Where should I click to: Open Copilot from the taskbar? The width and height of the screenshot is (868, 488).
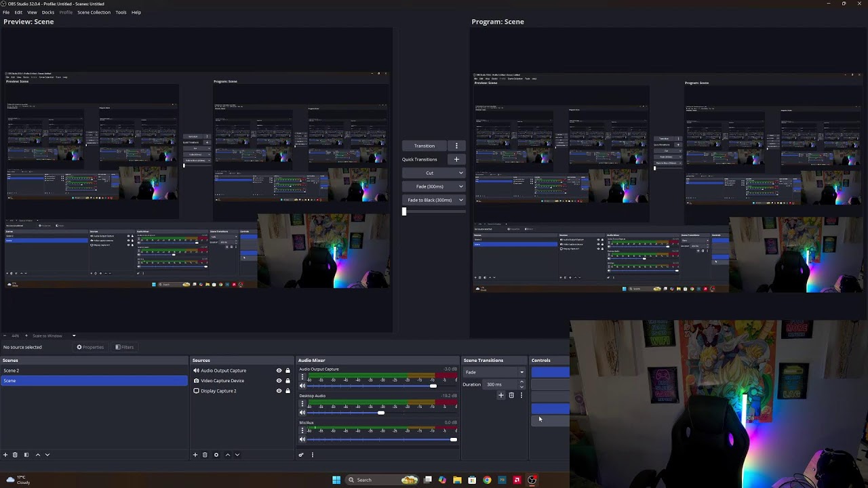coord(442,480)
